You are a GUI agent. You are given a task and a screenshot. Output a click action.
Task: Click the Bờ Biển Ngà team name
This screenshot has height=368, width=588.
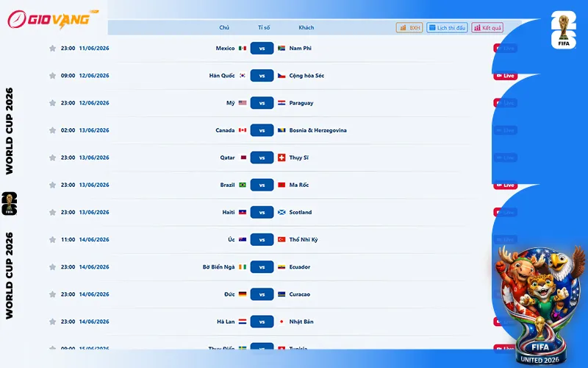(x=218, y=267)
